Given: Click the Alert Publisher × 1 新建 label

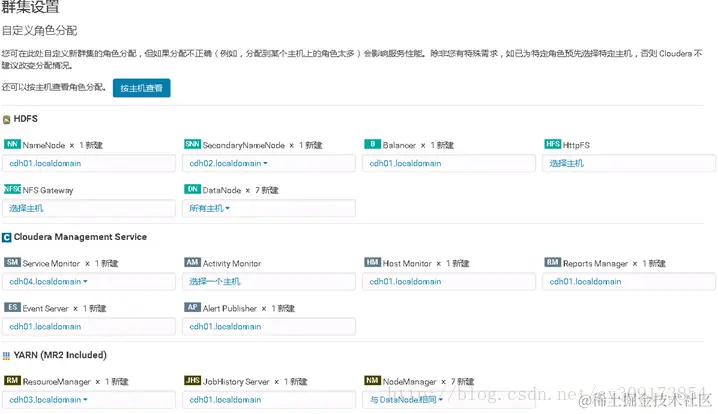Looking at the screenshot, I should 249,308.
